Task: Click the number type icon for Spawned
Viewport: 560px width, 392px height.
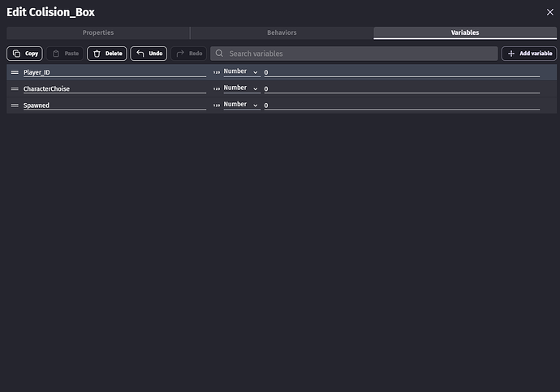Action: click(217, 105)
